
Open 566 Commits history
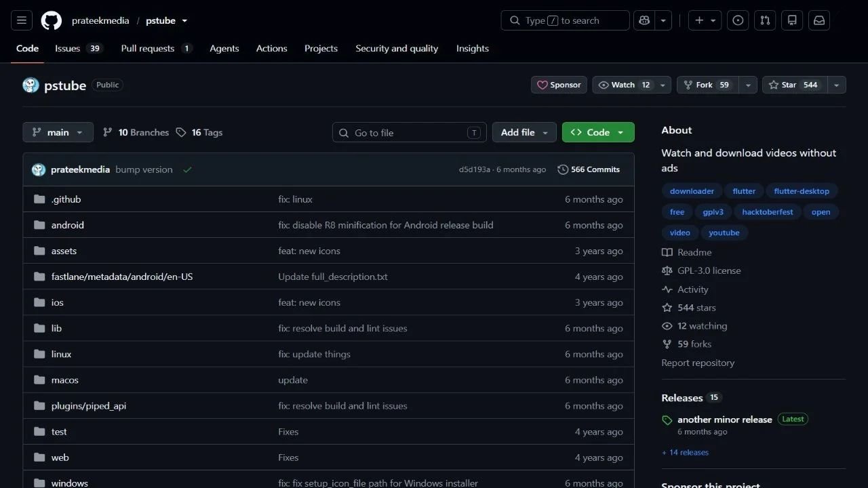pos(589,169)
